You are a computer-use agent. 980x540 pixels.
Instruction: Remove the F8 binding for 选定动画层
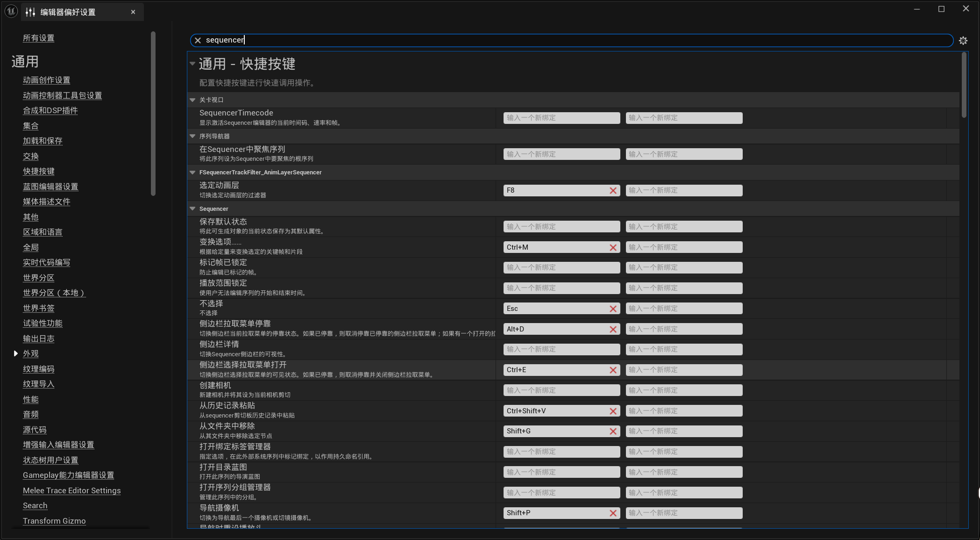(x=613, y=191)
